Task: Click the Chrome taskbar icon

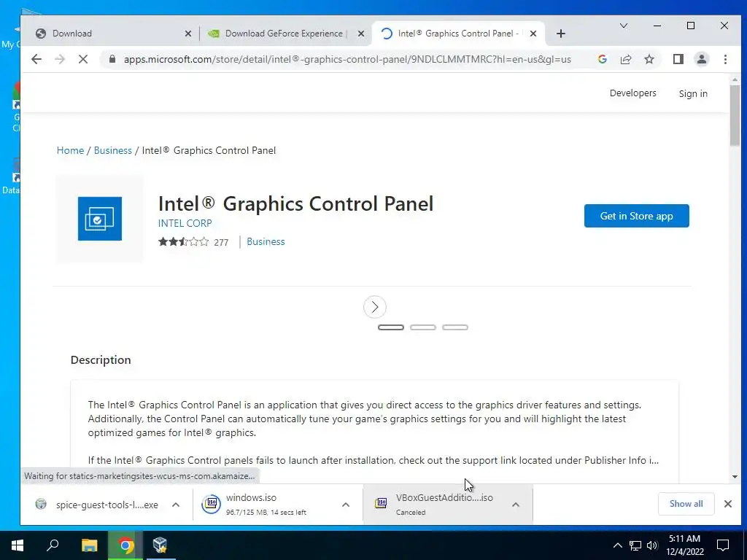Action: [x=125, y=545]
